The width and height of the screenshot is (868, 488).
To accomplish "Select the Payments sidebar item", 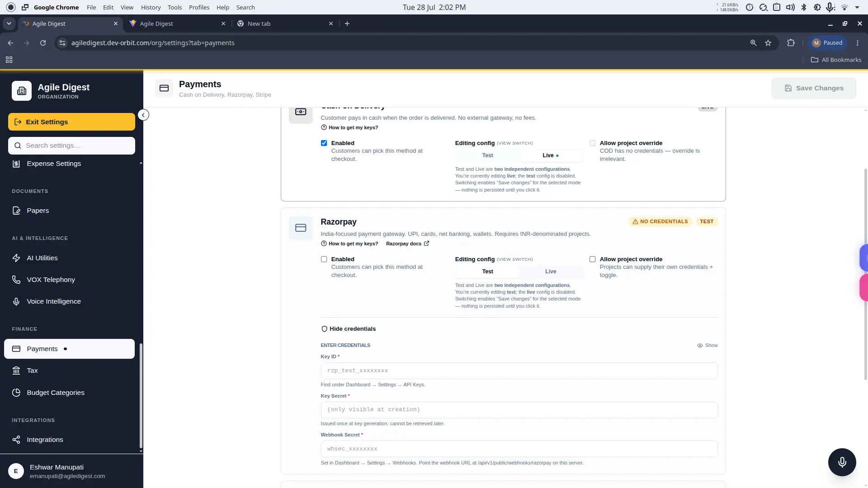I will click(x=69, y=349).
